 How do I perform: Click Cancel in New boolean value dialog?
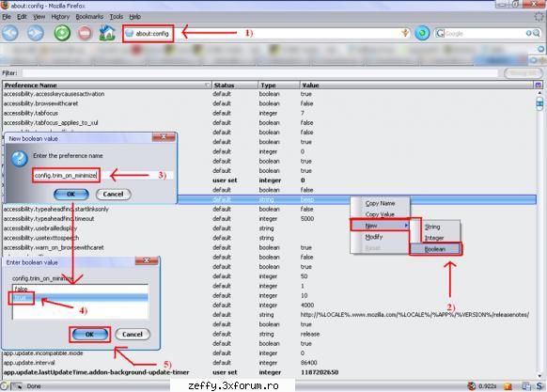(x=113, y=194)
